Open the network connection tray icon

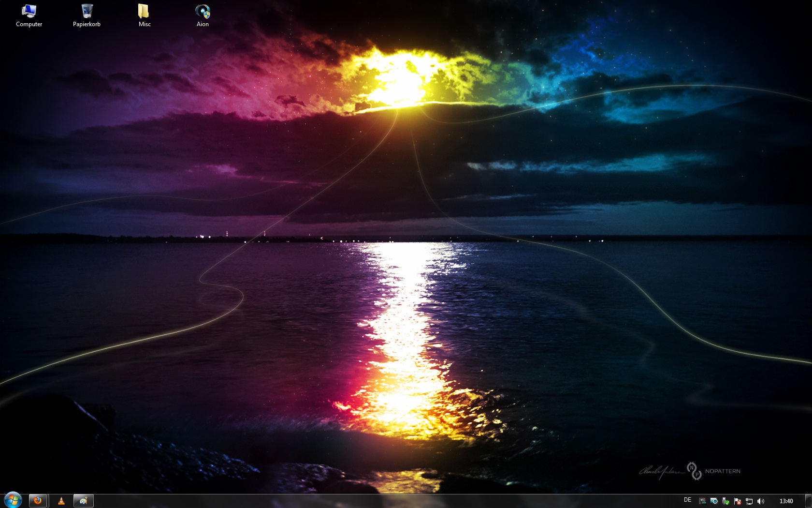click(749, 501)
